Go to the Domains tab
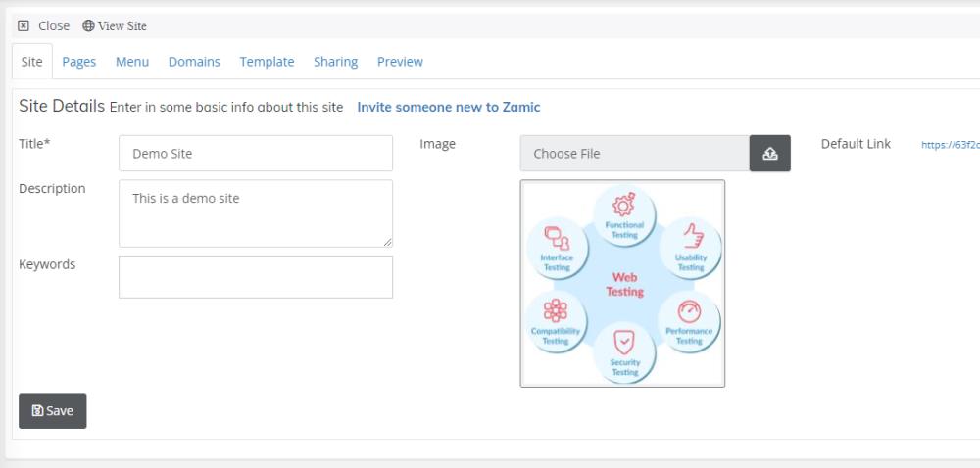980x468 pixels. (x=194, y=62)
